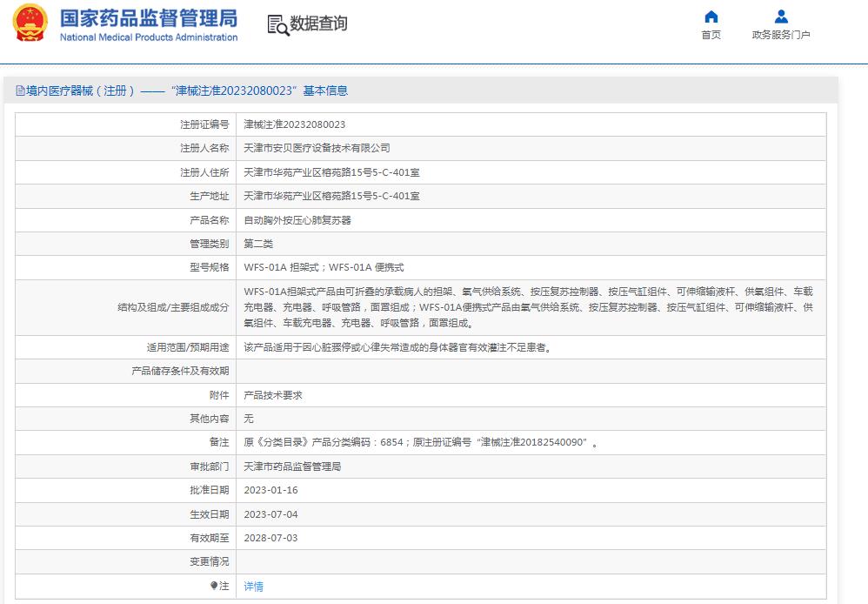The image size is (868, 604).
Task: Click the national emblem logo
Action: (30, 23)
